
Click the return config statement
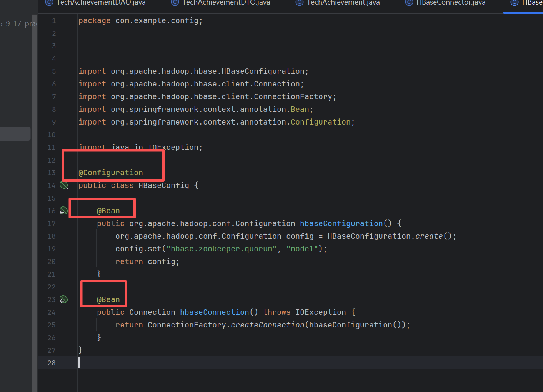tap(148, 262)
